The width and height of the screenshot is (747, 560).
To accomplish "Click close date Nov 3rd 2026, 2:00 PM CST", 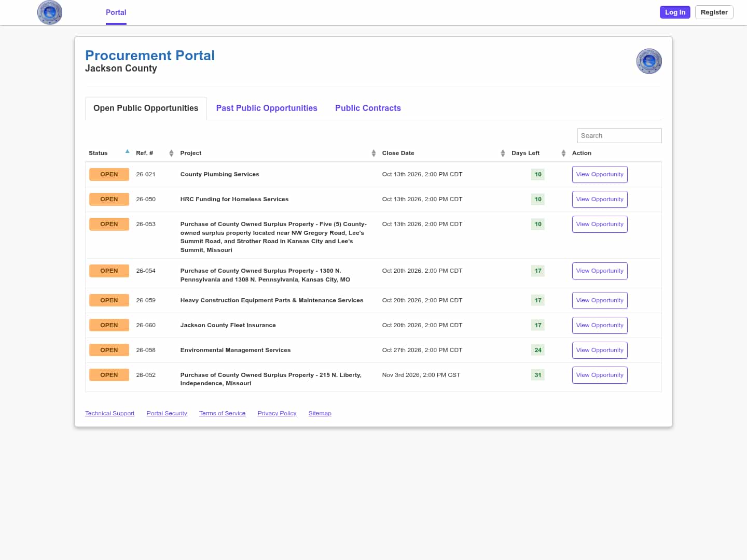I will pos(421,375).
